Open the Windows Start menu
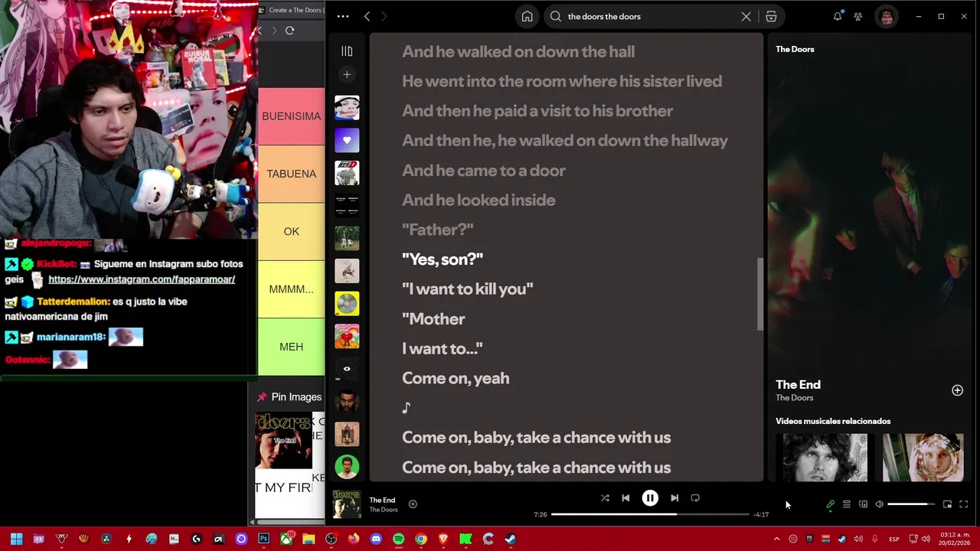Screen dimensions: 980x551 pos(16,539)
